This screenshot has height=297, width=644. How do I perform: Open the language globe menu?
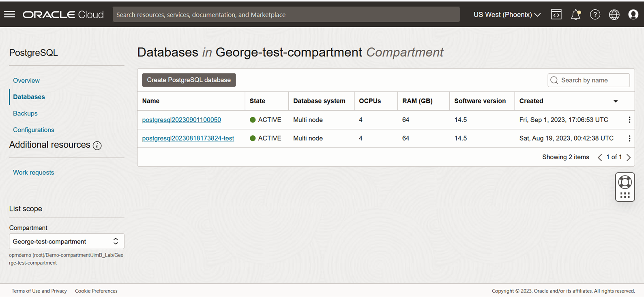coord(614,15)
